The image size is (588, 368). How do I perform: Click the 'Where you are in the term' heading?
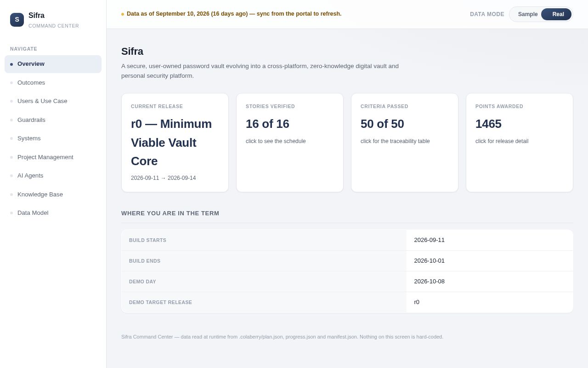click(170, 213)
